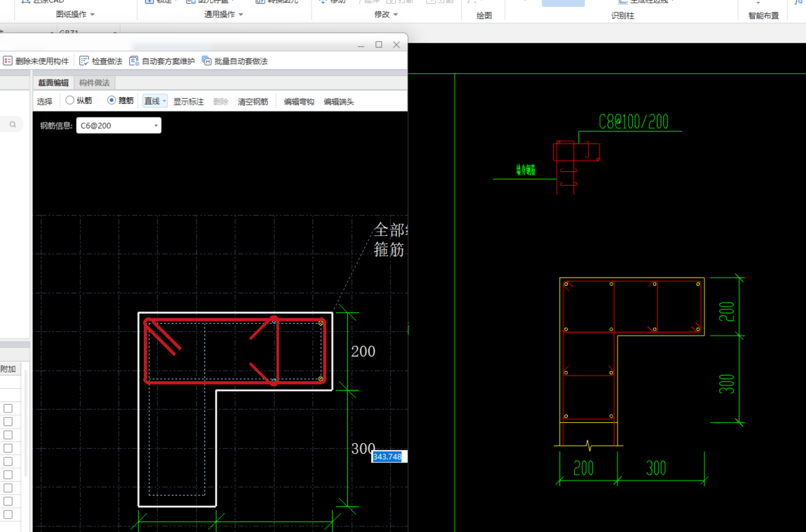Maximize the section editor dialog
Screen dimensions: 806x532
379,45
